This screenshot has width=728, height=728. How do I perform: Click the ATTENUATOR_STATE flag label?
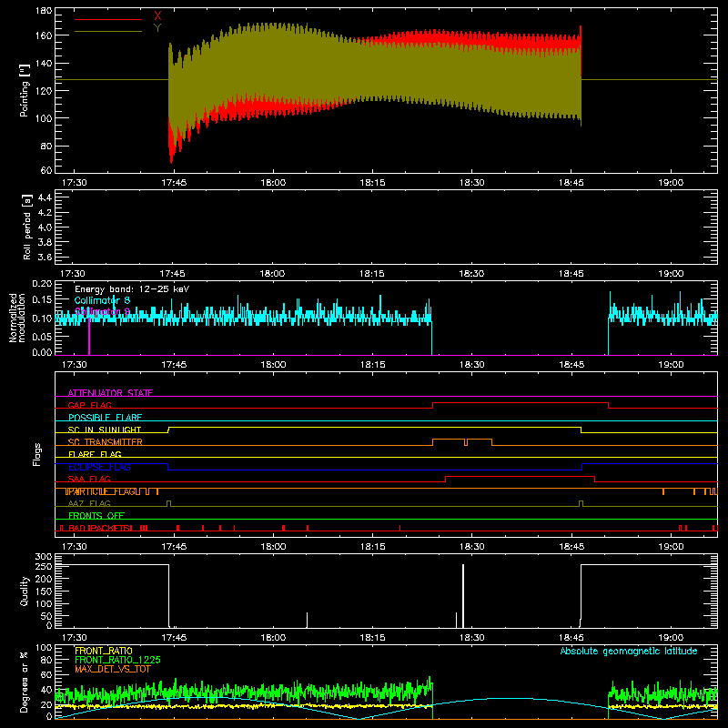click(x=110, y=393)
